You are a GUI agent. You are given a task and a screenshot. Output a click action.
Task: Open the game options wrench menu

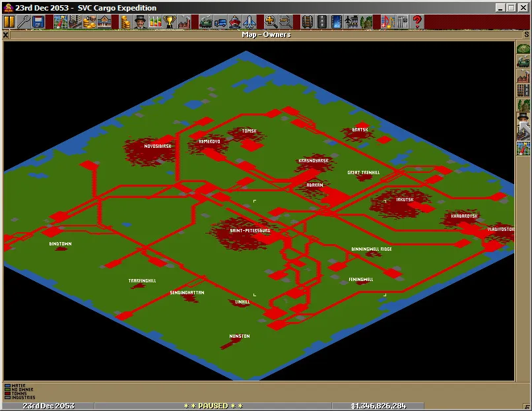24,22
